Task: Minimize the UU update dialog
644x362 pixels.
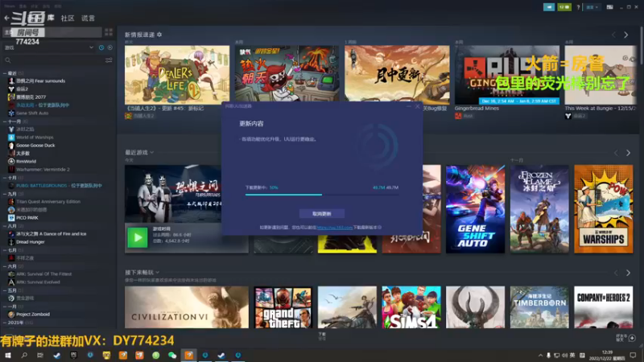Action: 409,106
